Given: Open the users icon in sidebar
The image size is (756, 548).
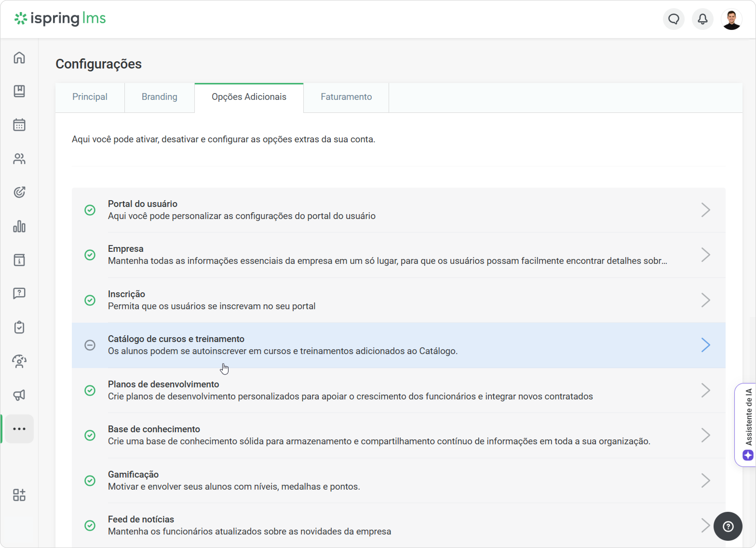Looking at the screenshot, I should (19, 159).
